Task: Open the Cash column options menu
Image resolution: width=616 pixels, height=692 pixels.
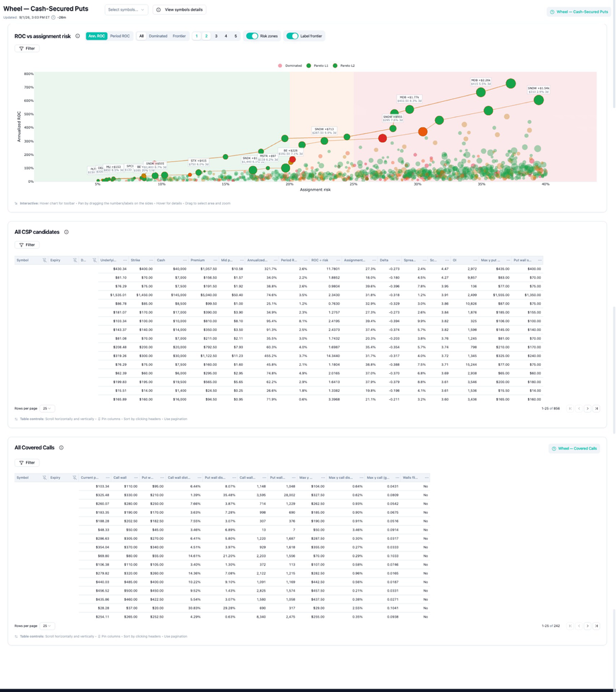Action: (x=185, y=261)
